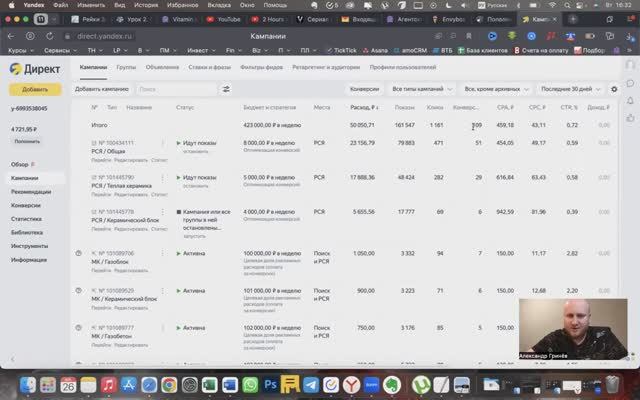640x400 pixels.
Task: Click остановить under РСЯ / Общая status
Action: tap(196, 151)
